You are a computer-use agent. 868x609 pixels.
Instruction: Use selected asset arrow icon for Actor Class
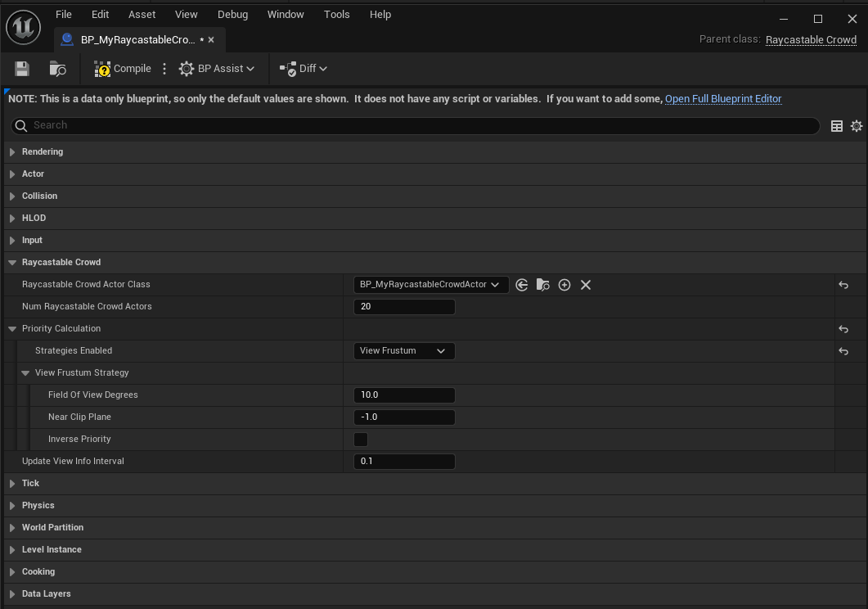pos(521,285)
